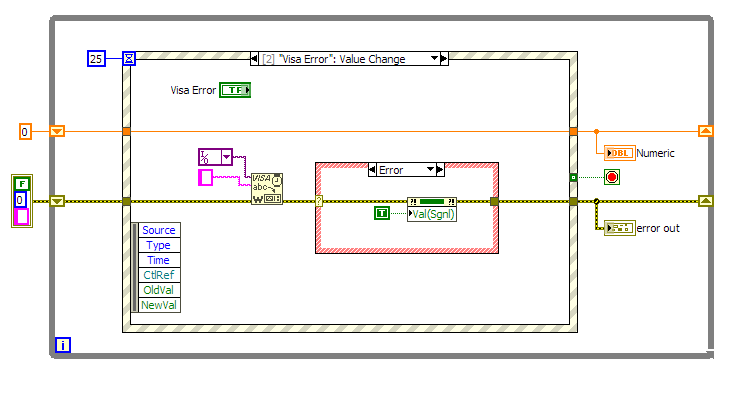Click the error cluster source string field
Screen dimensions: 752x398
[22, 217]
